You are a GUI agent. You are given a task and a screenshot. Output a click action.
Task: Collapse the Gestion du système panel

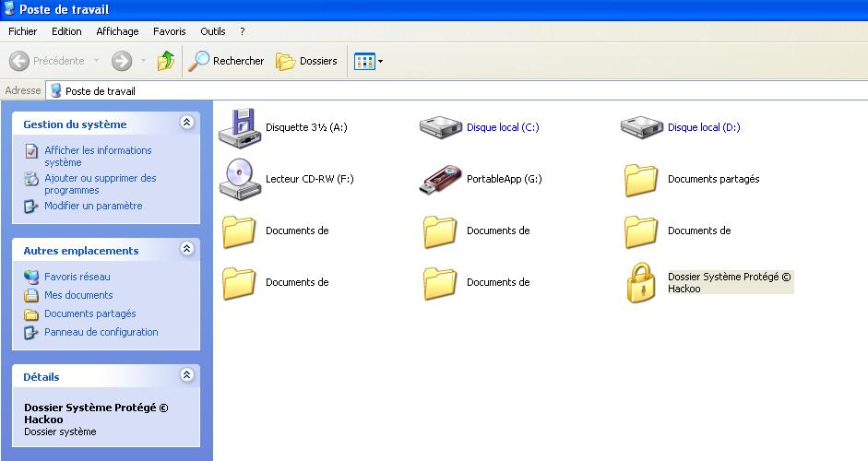pyautogui.click(x=187, y=123)
